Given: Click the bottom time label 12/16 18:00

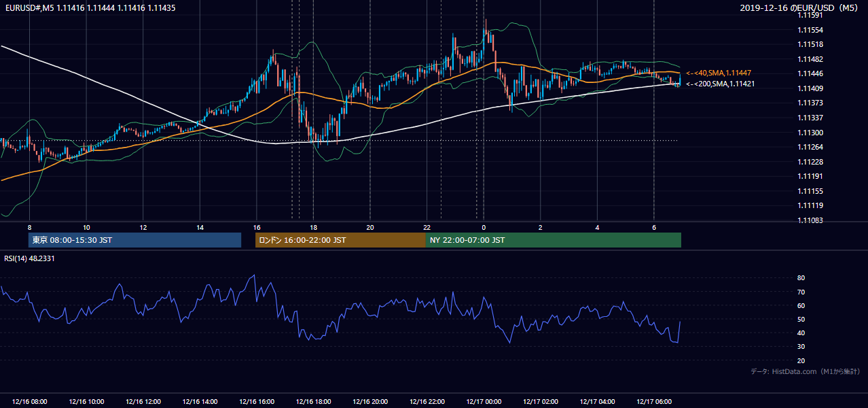Looking at the screenshot, I should point(313,402).
